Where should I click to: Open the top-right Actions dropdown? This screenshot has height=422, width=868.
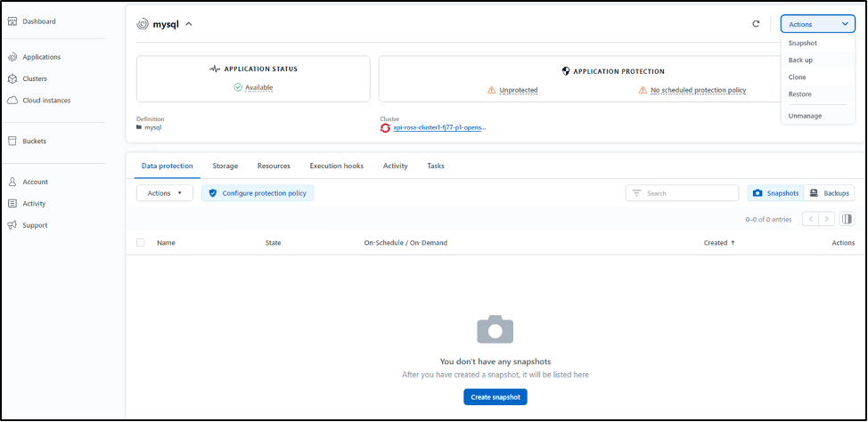pyautogui.click(x=817, y=24)
